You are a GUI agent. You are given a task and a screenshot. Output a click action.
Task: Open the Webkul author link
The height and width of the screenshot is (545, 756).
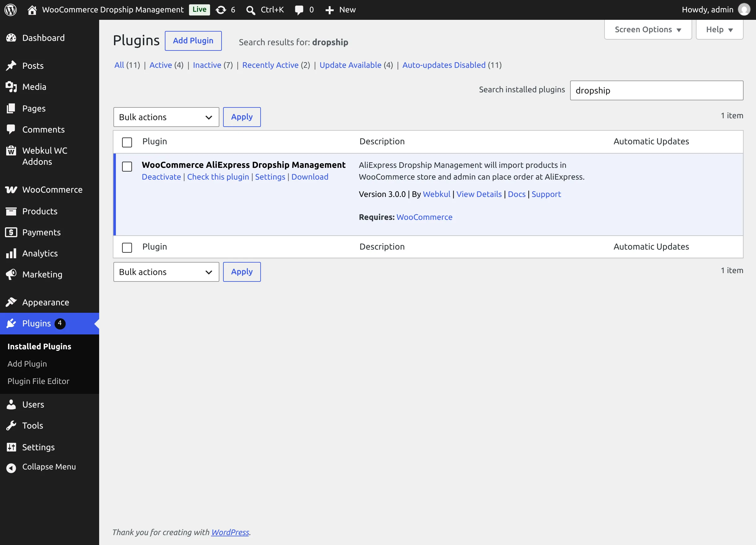point(436,194)
